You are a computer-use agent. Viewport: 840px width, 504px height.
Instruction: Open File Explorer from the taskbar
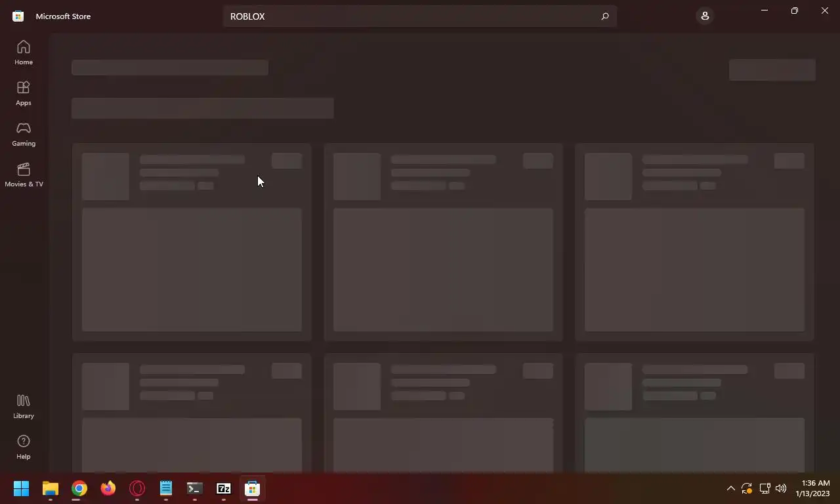(x=51, y=488)
